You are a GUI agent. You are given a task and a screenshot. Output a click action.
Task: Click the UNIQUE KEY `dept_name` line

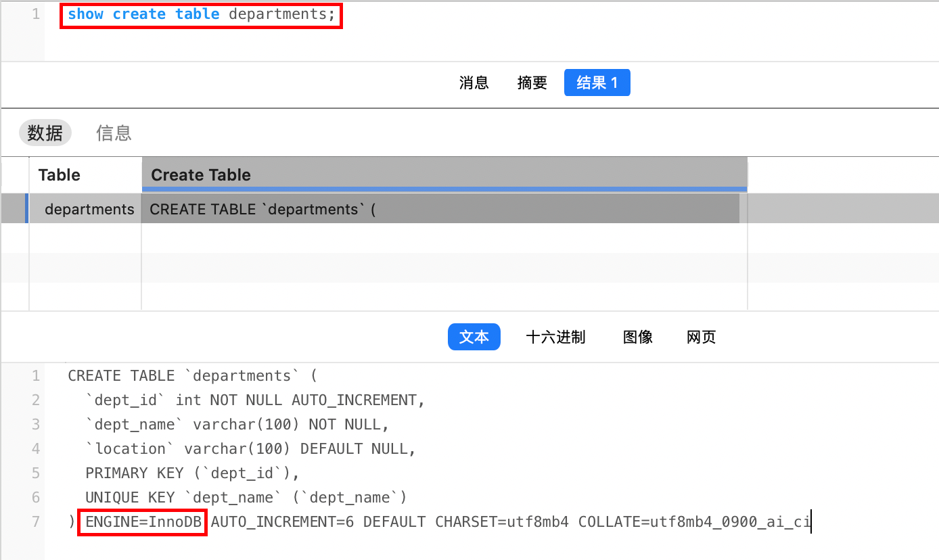[x=246, y=498]
